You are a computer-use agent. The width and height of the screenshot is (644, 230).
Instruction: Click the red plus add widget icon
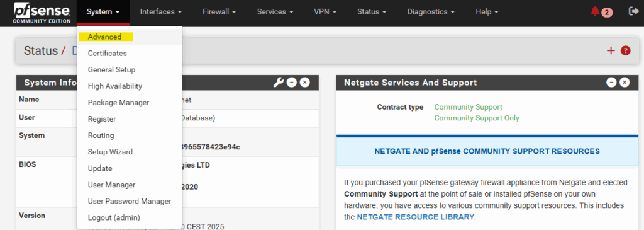(x=611, y=50)
